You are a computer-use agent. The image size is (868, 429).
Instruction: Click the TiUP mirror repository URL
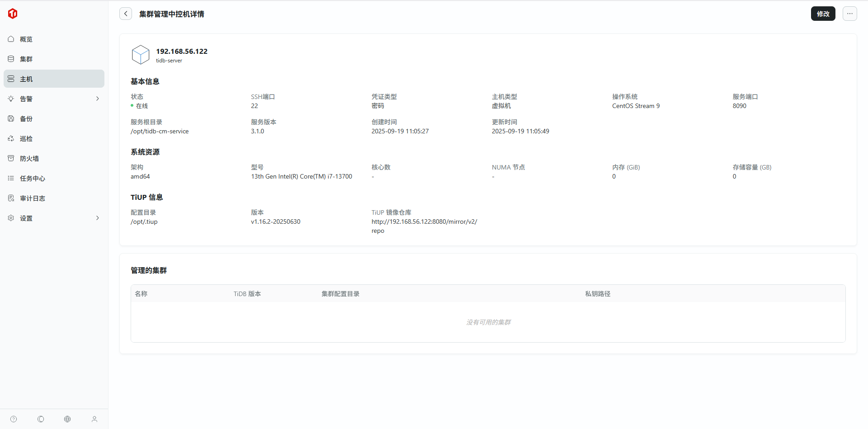[424, 222]
